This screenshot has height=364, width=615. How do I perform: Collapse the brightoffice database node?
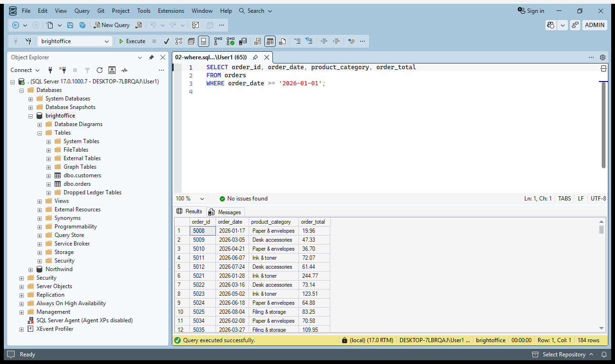tap(30, 116)
